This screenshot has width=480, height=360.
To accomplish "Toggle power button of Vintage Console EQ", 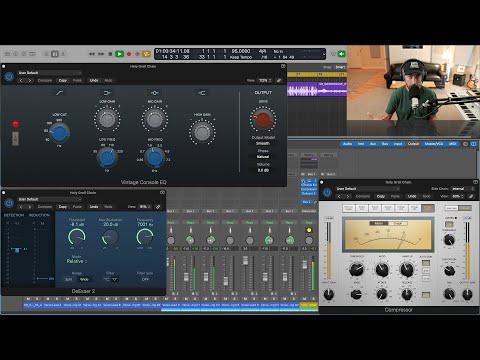I will [x=9, y=76].
